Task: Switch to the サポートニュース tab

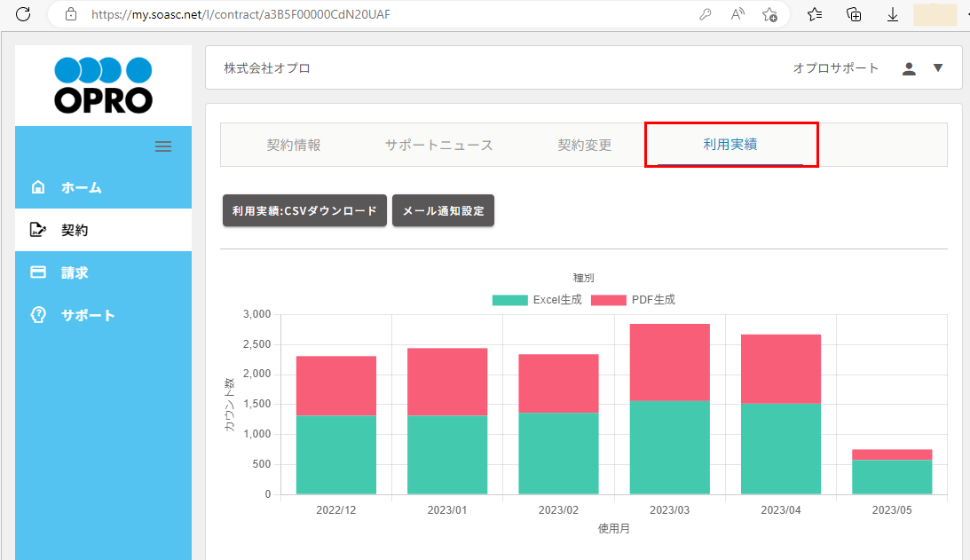Action: [x=438, y=145]
